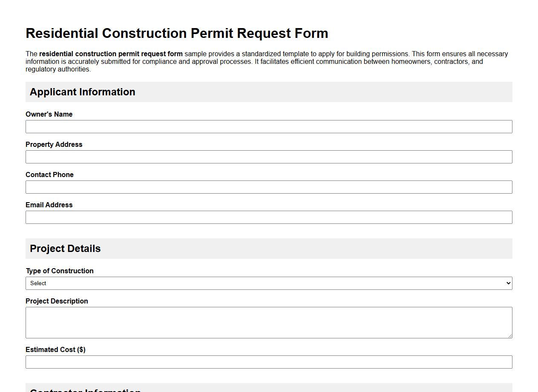Focus the Contact Phone input

(269, 187)
